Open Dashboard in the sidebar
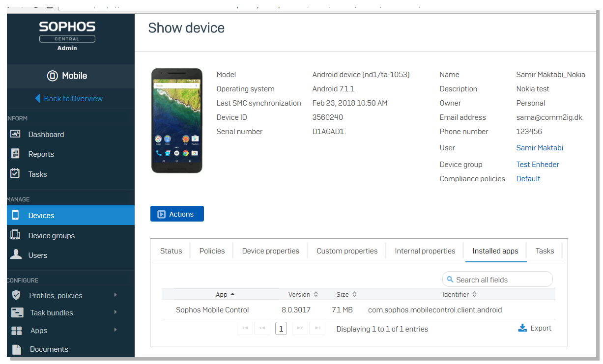The width and height of the screenshot is (603, 364). click(x=46, y=135)
